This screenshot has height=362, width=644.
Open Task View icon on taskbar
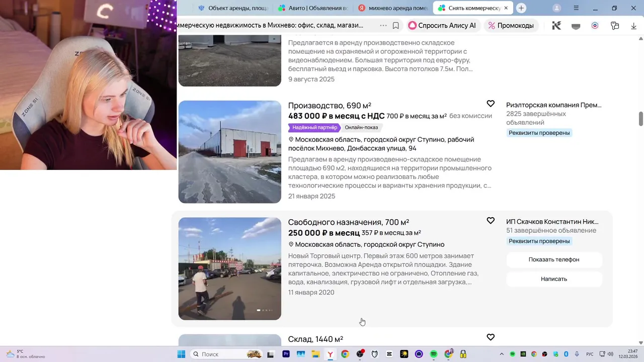coord(271,354)
